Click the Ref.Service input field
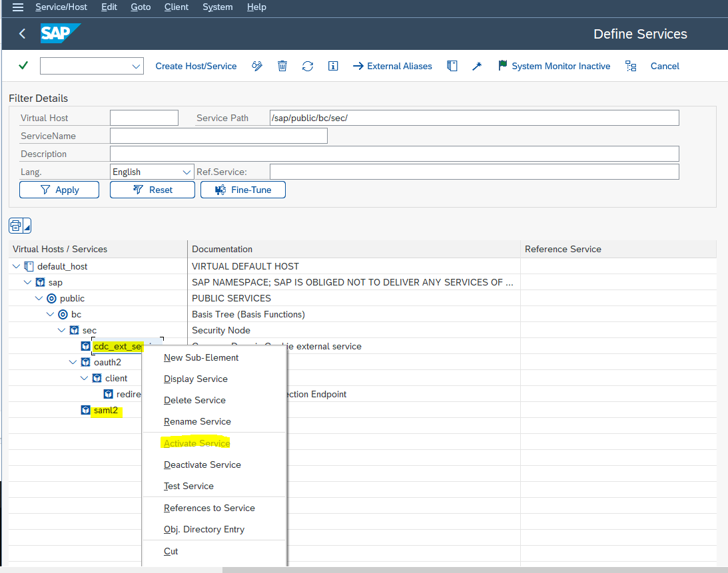The height and width of the screenshot is (573, 728). tap(474, 172)
